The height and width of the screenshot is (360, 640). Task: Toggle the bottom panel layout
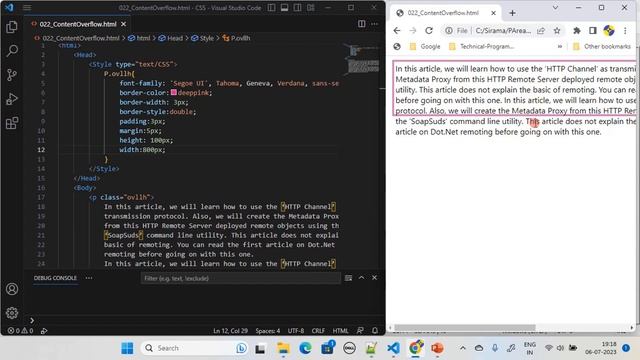coord(284,7)
